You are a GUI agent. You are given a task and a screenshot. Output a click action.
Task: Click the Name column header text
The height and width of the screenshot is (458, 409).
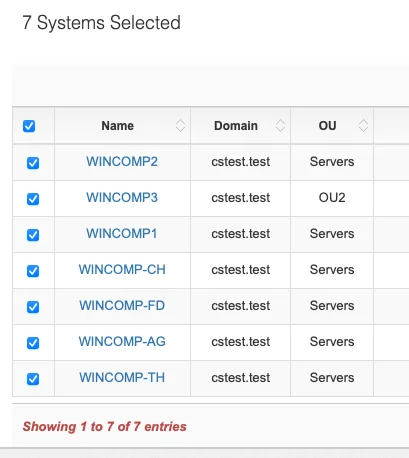click(118, 126)
